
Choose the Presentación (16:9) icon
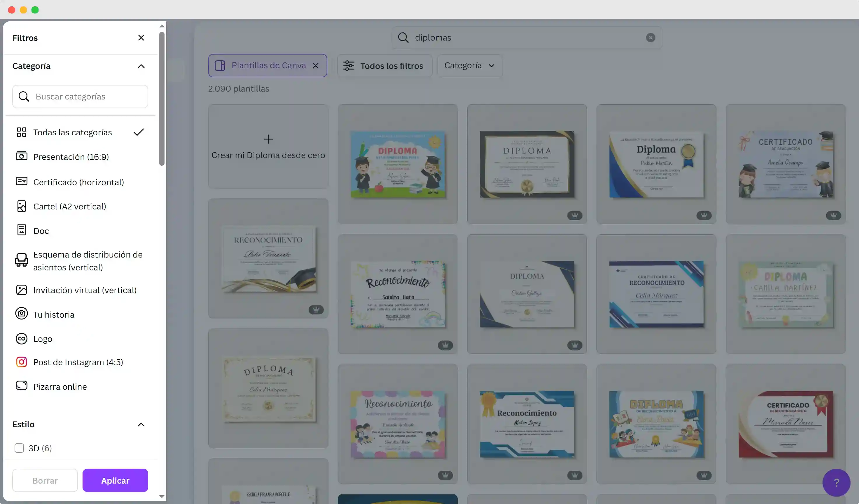22,156
